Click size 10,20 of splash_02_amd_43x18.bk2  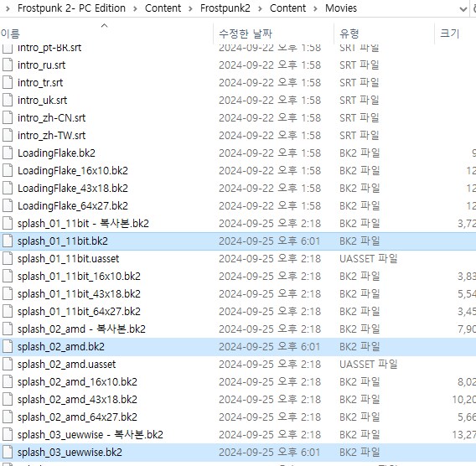click(464, 400)
